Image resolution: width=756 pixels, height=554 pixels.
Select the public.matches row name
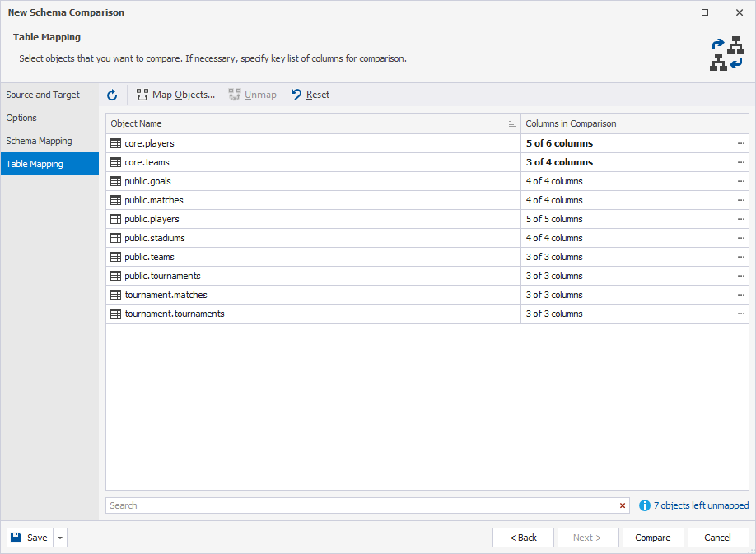(154, 200)
